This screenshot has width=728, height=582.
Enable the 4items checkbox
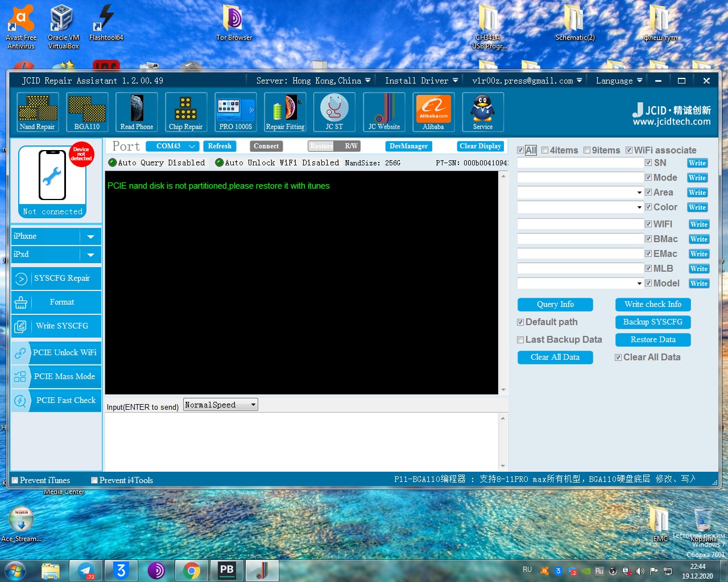click(x=545, y=151)
